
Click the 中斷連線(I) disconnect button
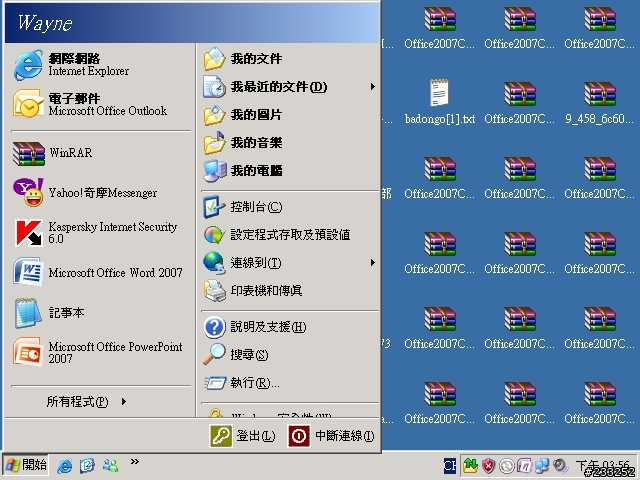pyautogui.click(x=331, y=436)
